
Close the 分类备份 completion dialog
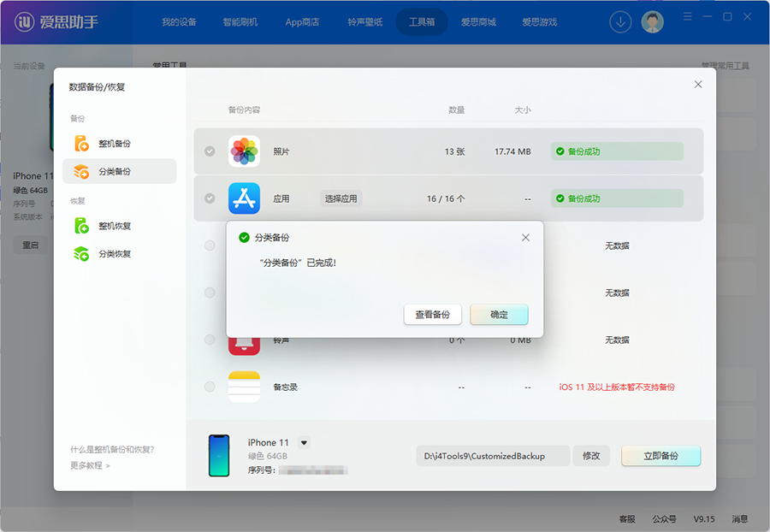[x=525, y=238]
